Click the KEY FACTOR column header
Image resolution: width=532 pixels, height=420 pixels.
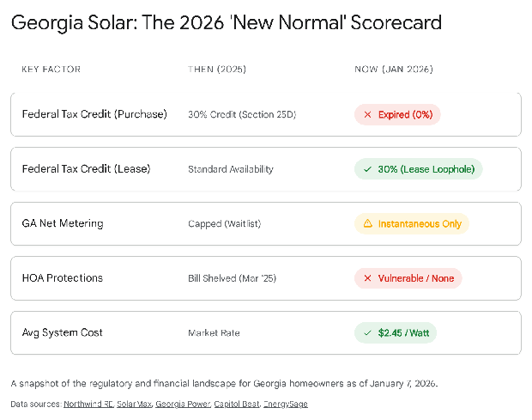click(51, 69)
